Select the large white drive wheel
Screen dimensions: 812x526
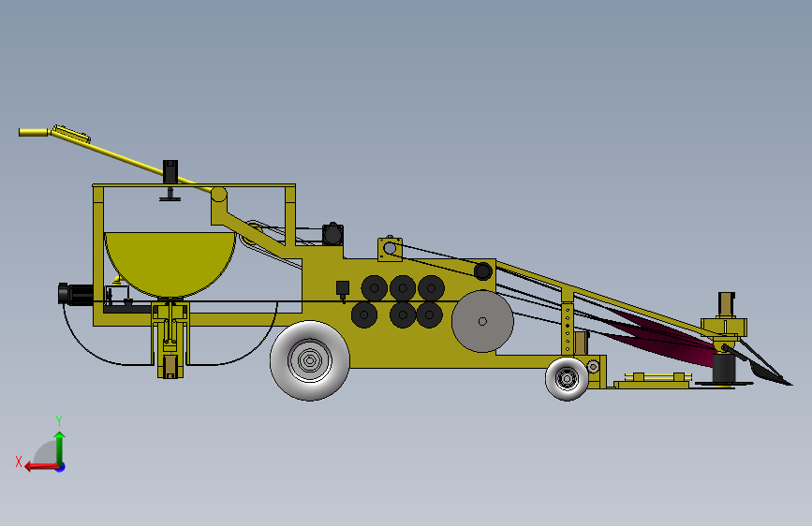pyautogui.click(x=310, y=360)
